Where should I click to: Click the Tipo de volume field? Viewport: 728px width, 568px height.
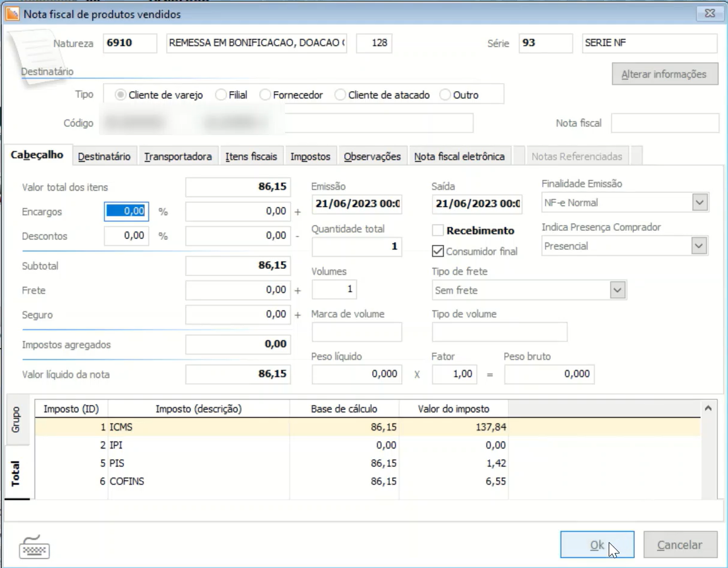click(500, 332)
